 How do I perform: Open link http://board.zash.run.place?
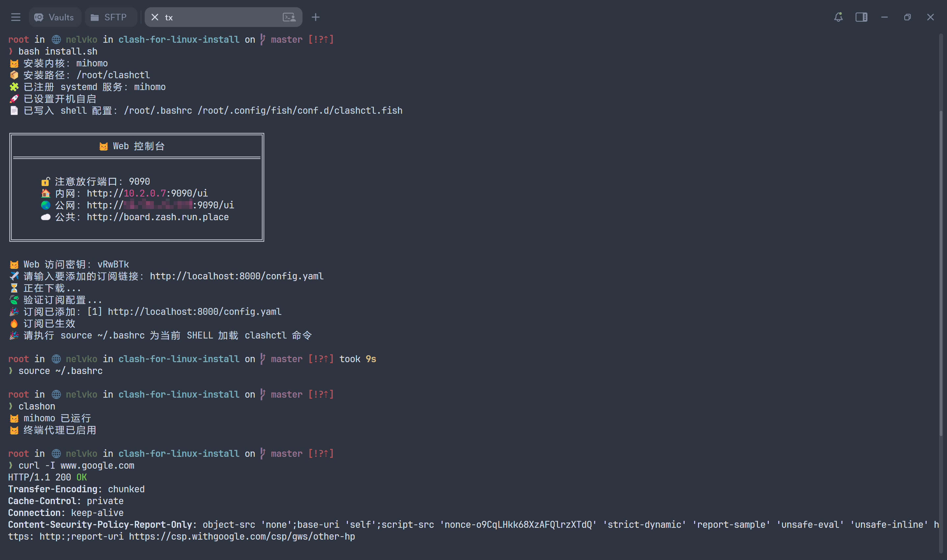click(158, 217)
